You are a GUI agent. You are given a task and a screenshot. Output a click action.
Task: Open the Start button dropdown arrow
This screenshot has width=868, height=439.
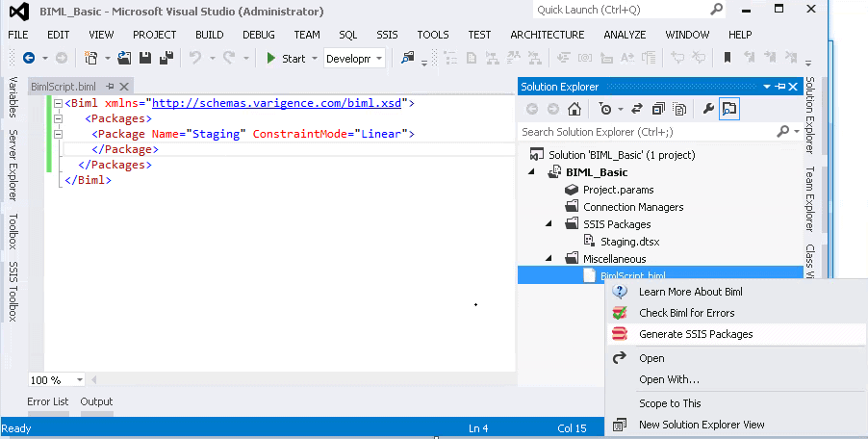(x=315, y=58)
